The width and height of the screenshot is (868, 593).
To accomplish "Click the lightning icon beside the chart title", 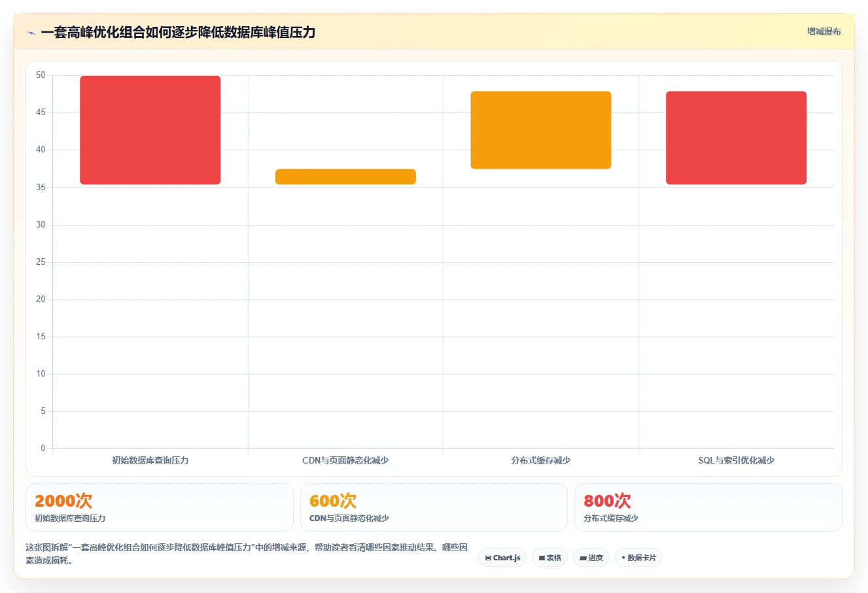I will pos(31,33).
